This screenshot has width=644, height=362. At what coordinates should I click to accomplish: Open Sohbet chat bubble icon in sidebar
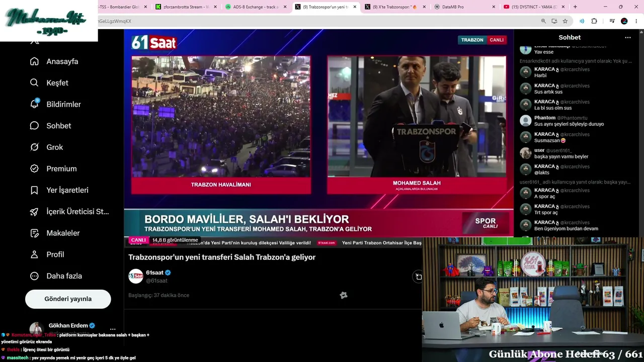tap(34, 126)
